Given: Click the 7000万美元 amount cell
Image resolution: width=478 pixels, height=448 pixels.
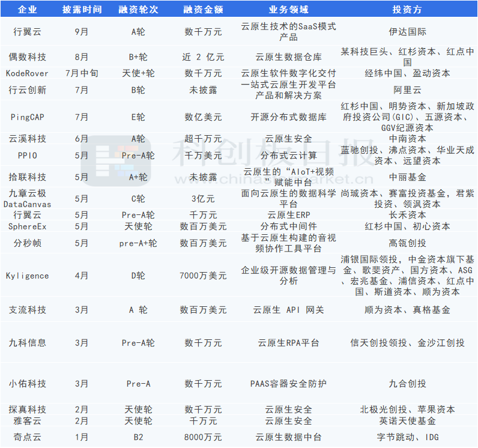Looking at the screenshot, I should [204, 276].
